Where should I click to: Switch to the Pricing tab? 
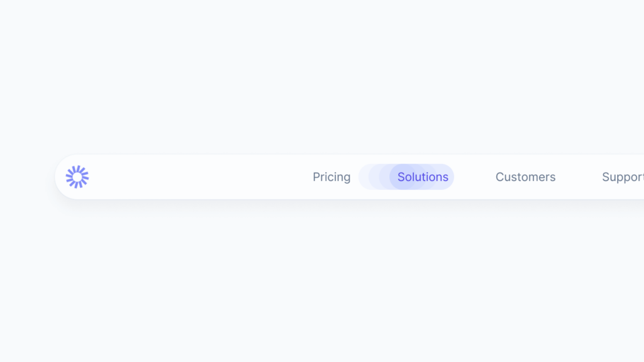click(x=331, y=177)
